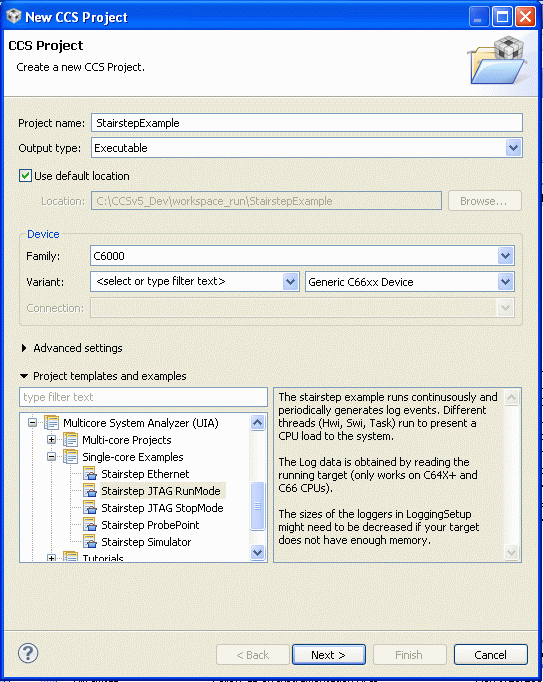Select Stairstep ProbePoint template
The height and width of the screenshot is (682, 543).
click(150, 525)
